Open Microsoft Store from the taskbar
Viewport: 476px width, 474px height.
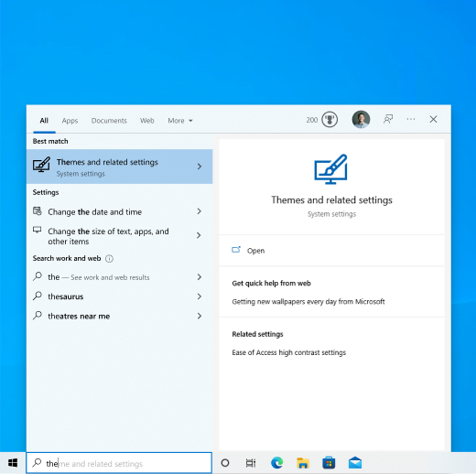pyautogui.click(x=329, y=463)
